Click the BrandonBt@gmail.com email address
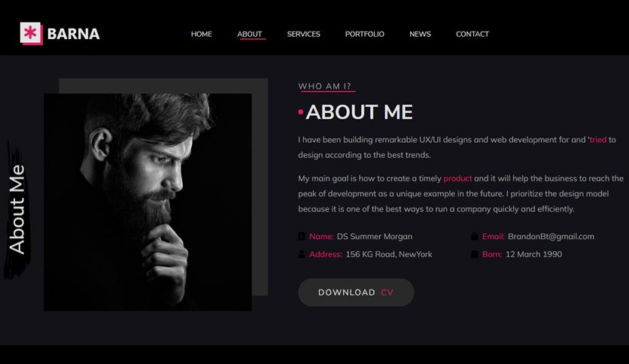The image size is (629, 364). click(x=552, y=236)
